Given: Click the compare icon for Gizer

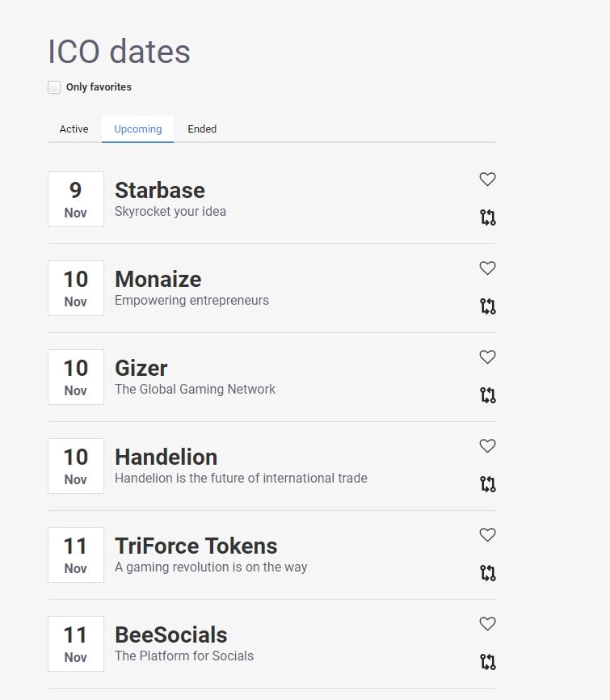Looking at the screenshot, I should pos(487,395).
